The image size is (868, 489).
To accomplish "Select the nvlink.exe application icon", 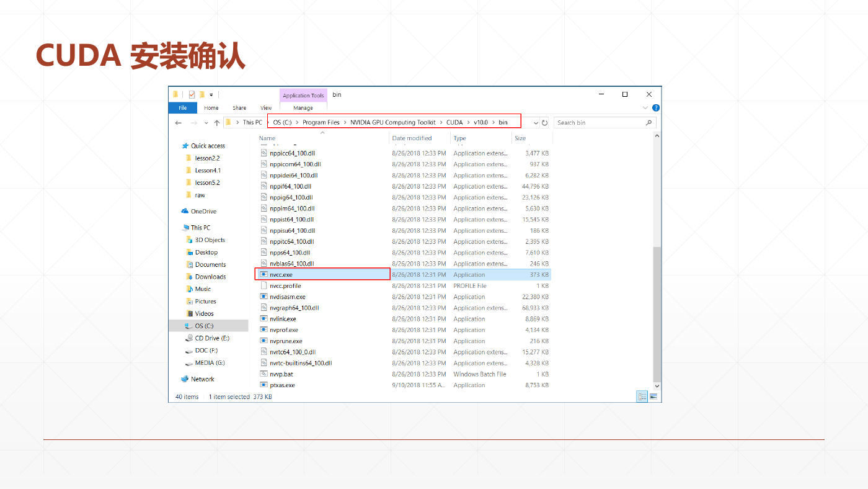I will tap(264, 319).
